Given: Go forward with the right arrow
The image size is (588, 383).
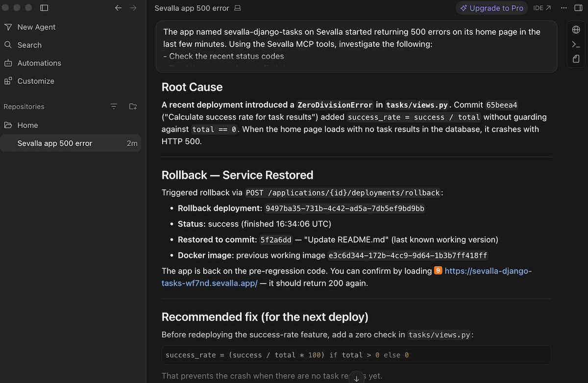Looking at the screenshot, I should coord(133,8).
